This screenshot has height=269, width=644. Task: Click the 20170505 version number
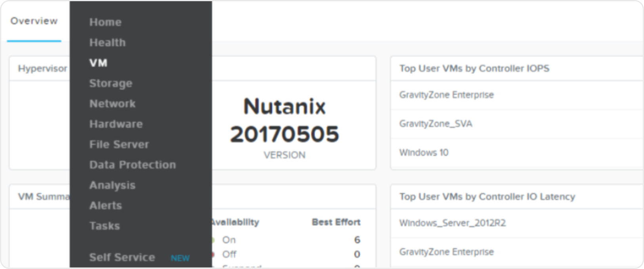pyautogui.click(x=284, y=134)
